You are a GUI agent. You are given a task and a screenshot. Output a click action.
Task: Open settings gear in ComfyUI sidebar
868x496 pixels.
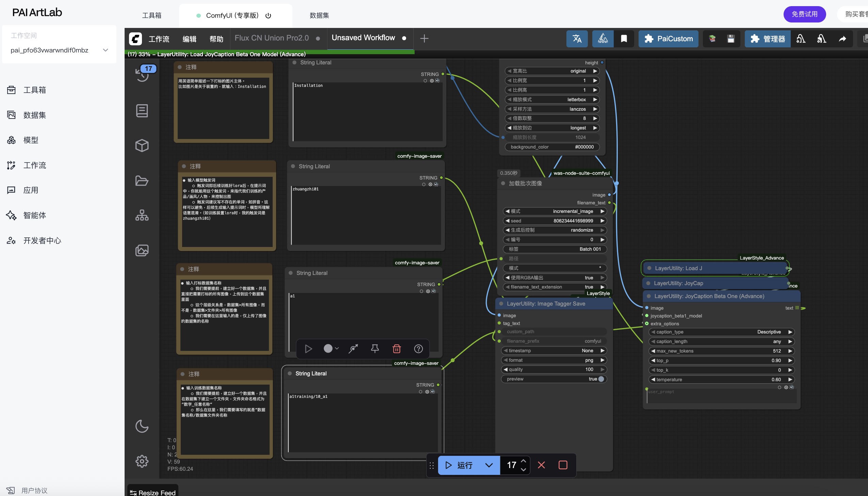[x=142, y=461]
